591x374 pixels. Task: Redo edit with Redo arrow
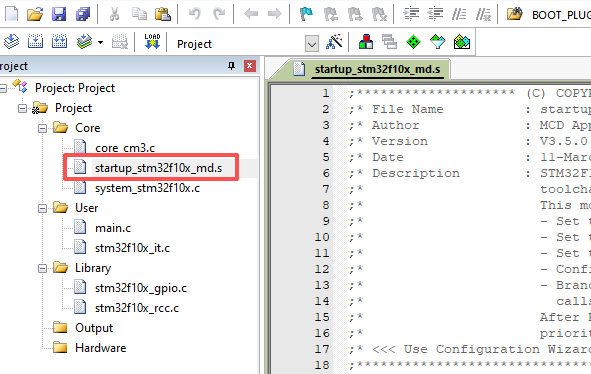219,14
